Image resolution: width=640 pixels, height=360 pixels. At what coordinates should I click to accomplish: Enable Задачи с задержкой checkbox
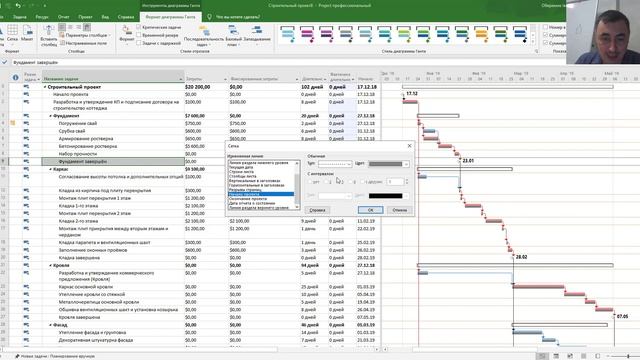coord(139,43)
